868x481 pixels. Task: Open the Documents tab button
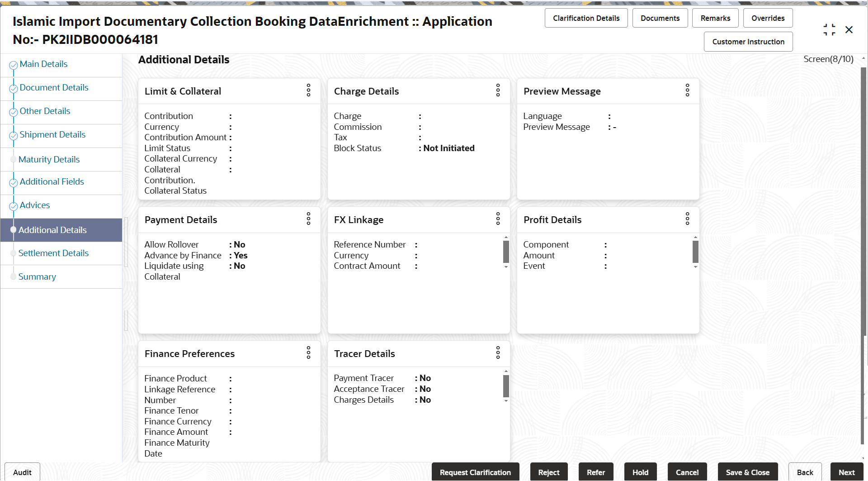click(660, 18)
